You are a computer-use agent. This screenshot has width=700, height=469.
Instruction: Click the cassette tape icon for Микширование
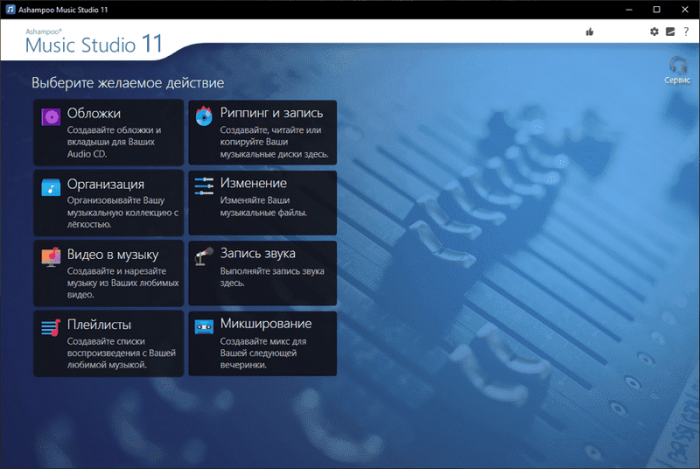pyautogui.click(x=204, y=327)
